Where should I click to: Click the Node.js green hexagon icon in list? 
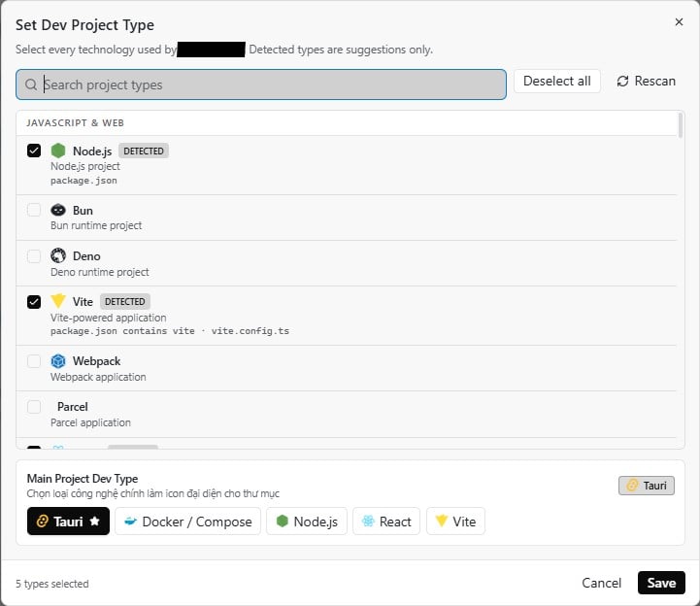click(58, 151)
